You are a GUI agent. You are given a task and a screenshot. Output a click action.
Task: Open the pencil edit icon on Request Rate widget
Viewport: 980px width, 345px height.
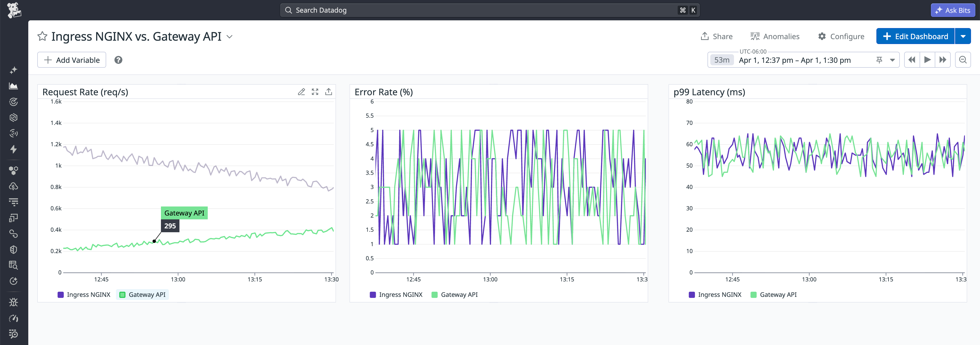(301, 92)
